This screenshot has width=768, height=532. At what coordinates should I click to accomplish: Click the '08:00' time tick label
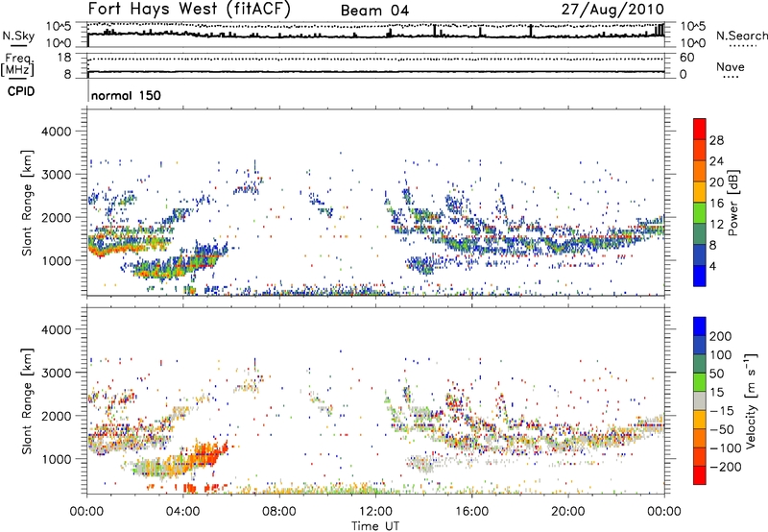pyautogui.click(x=279, y=512)
